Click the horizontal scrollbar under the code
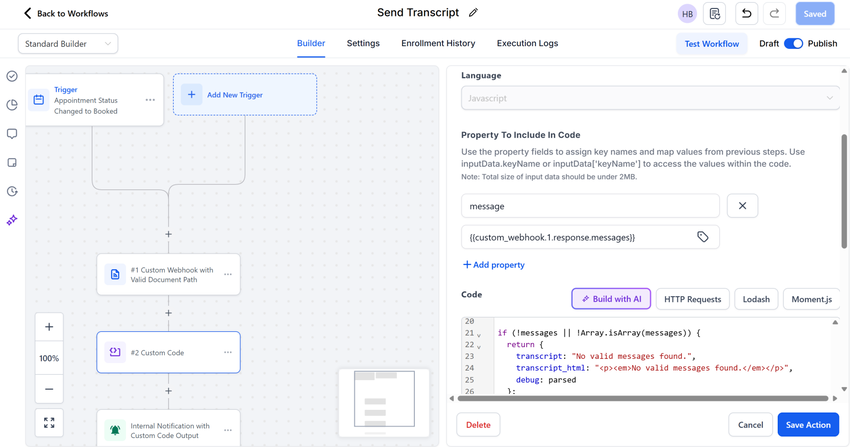This screenshot has height=447, width=850. (x=640, y=398)
